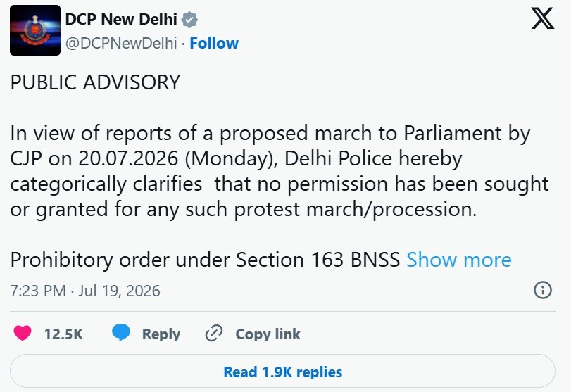Click the line mentioning CJP on 20.07.2026
This screenshot has height=392, width=571.
point(237,158)
